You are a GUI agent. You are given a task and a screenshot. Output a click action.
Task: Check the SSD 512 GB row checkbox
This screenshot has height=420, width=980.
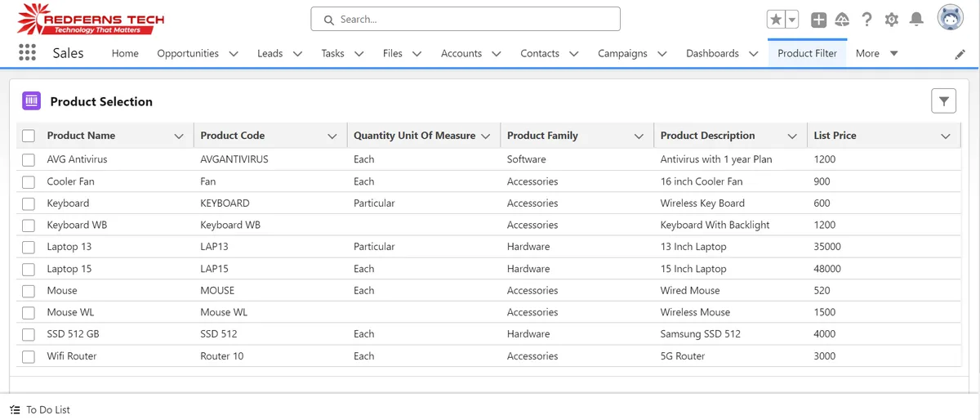[29, 334]
